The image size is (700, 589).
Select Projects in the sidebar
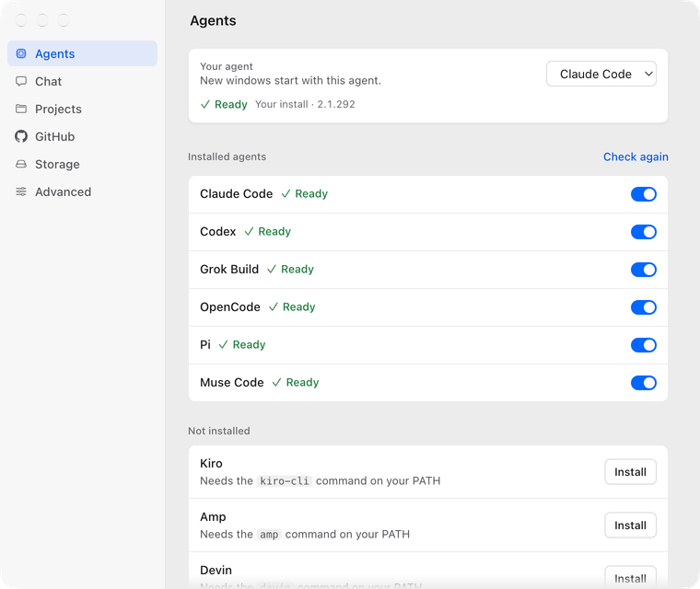click(83, 109)
